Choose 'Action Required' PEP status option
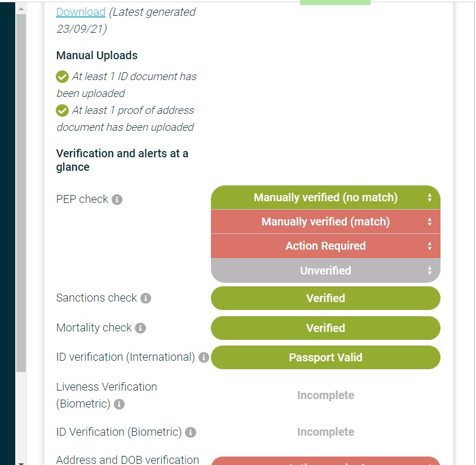 325,246
